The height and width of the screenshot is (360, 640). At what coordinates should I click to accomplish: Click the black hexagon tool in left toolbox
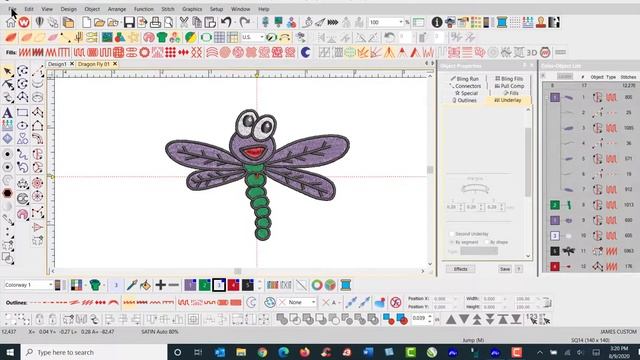(x=7, y=193)
